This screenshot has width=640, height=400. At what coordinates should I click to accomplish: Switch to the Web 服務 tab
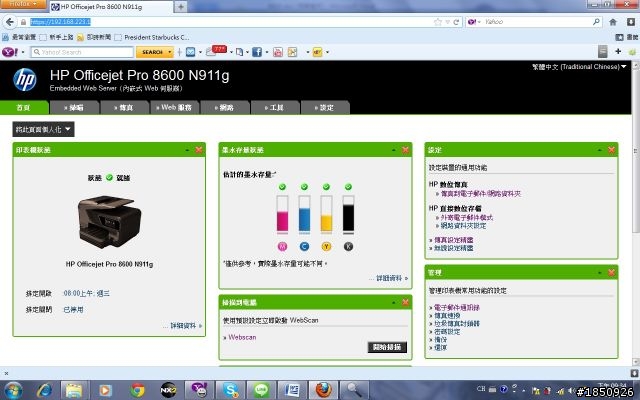click(x=174, y=107)
